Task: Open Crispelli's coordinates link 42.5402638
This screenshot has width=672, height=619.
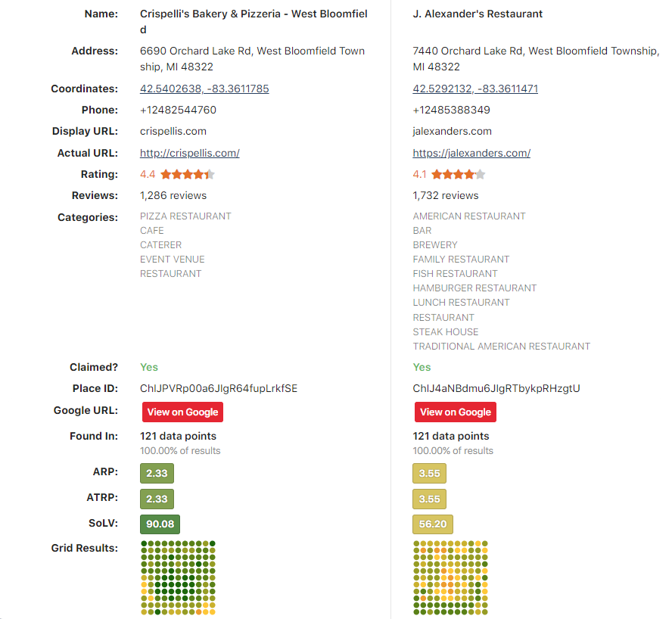Action: click(204, 89)
